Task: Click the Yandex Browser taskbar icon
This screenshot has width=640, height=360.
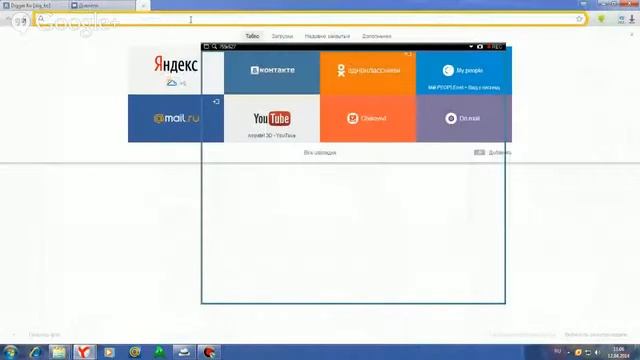Action: pyautogui.click(x=84, y=352)
